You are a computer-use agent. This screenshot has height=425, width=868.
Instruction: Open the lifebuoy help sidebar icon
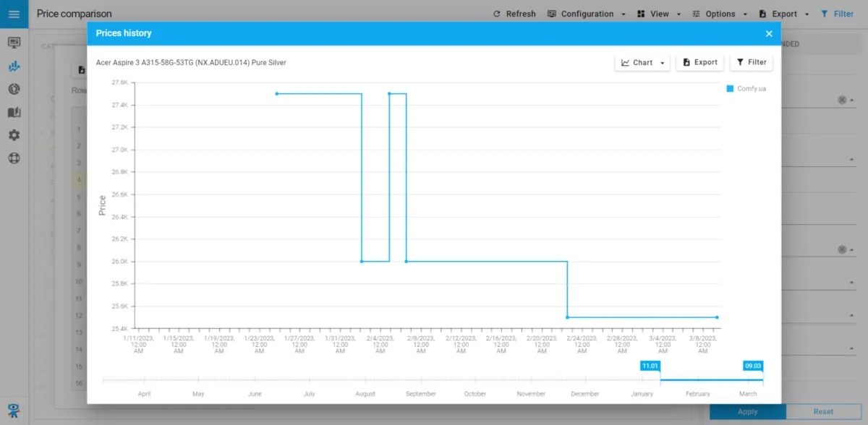point(14,158)
